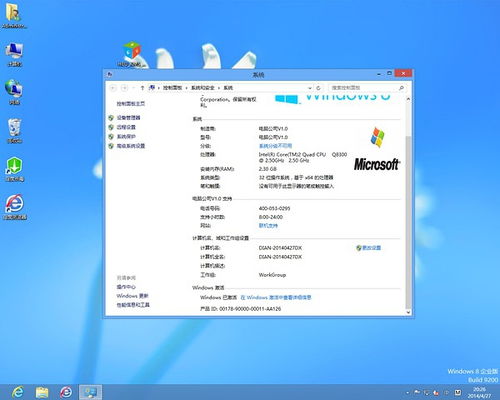Click the network tray icon
500x400 pixels.
pos(427,393)
